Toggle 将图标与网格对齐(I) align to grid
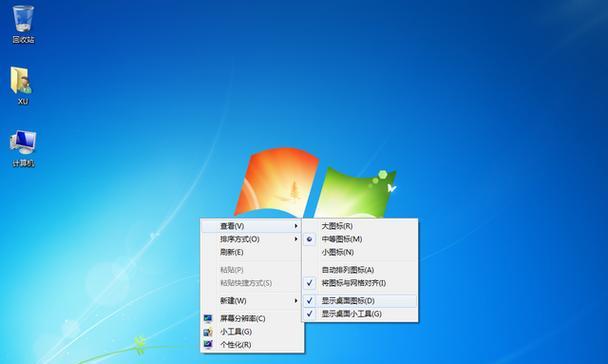The image size is (608, 364). [360, 283]
